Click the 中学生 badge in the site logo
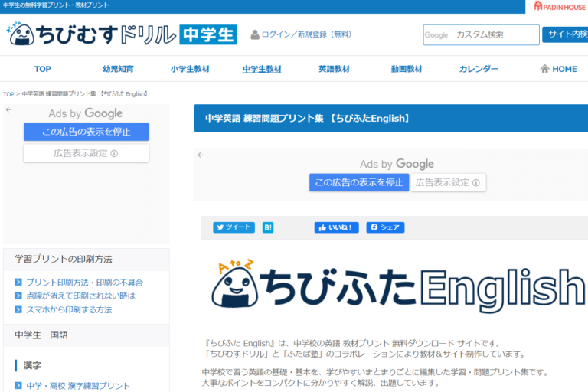 point(208,34)
